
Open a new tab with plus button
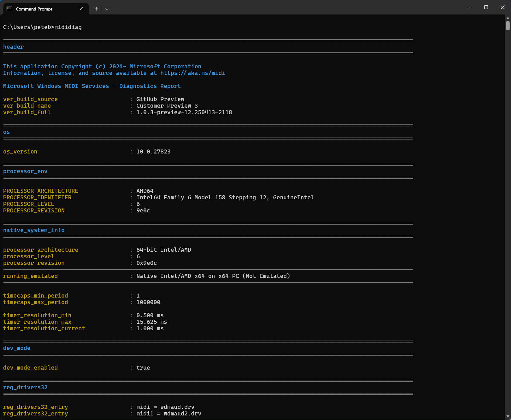pyautogui.click(x=96, y=9)
